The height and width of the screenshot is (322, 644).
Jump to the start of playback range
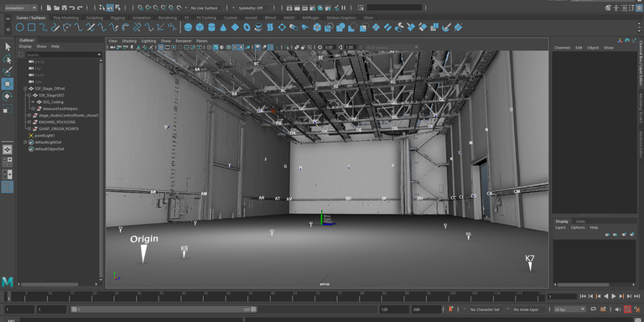pyautogui.click(x=583, y=296)
